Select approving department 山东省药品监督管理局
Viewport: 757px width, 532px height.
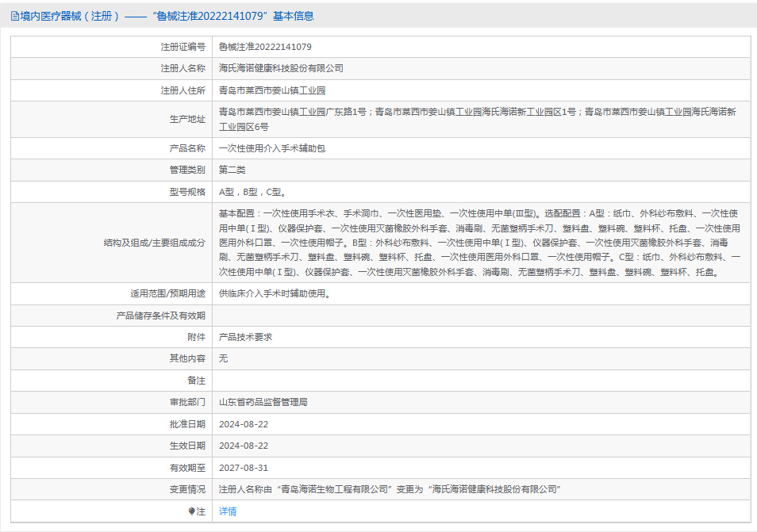coord(263,402)
